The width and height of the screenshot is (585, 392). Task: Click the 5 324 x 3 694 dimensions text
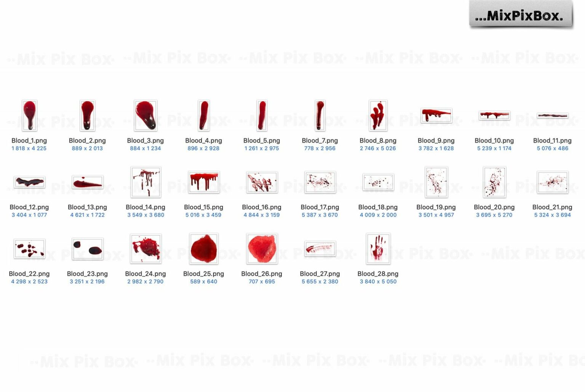coord(552,215)
